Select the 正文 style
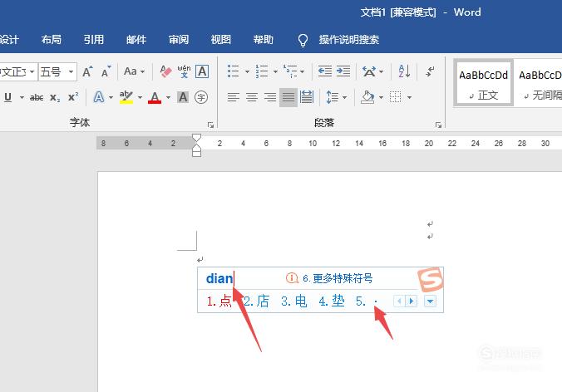This screenshot has height=392, width=562. coord(483,83)
